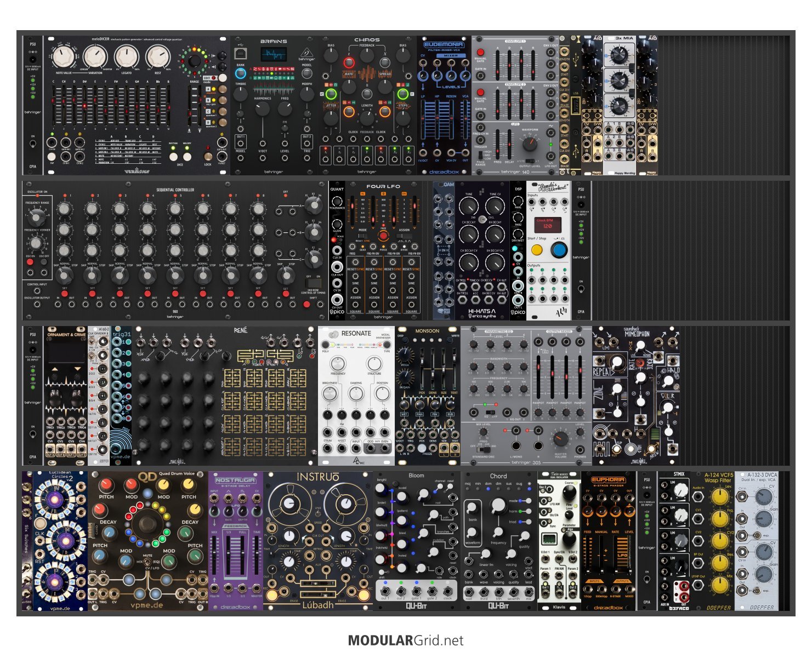The image size is (812, 652).
Task: Click the Behringer triangle logo on Brains
Action: [x=306, y=54]
